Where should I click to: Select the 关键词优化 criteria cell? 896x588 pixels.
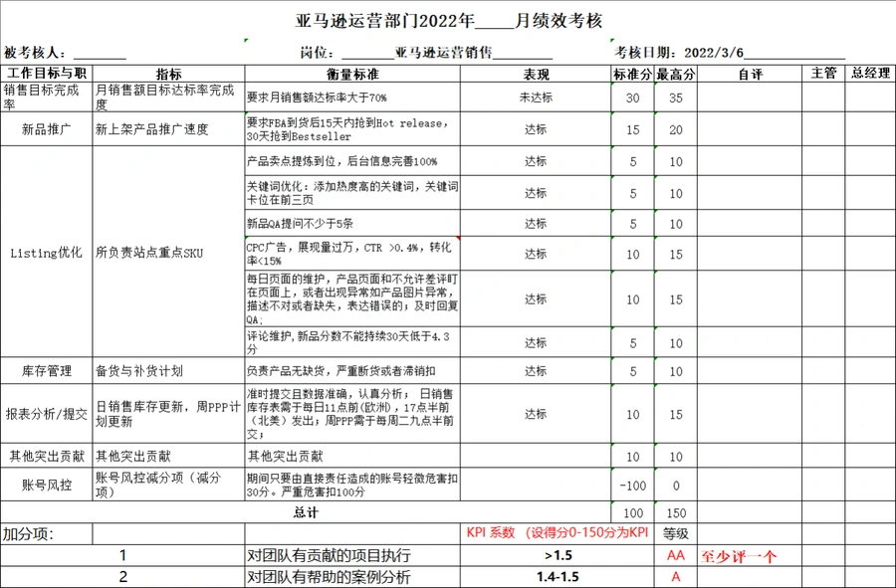[352, 193]
